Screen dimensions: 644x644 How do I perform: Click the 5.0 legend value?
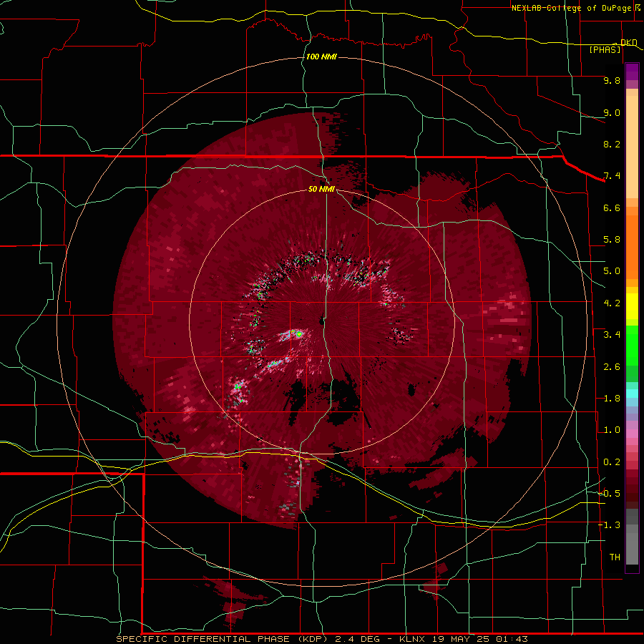(612, 271)
